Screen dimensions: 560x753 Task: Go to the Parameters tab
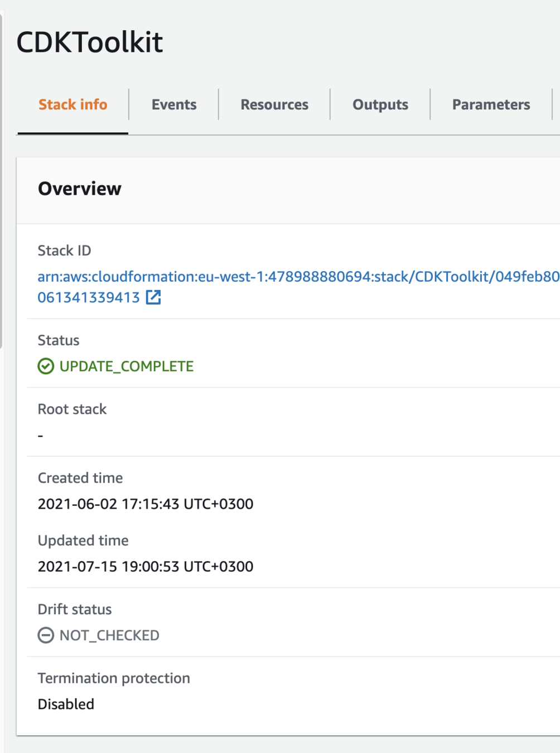(491, 105)
